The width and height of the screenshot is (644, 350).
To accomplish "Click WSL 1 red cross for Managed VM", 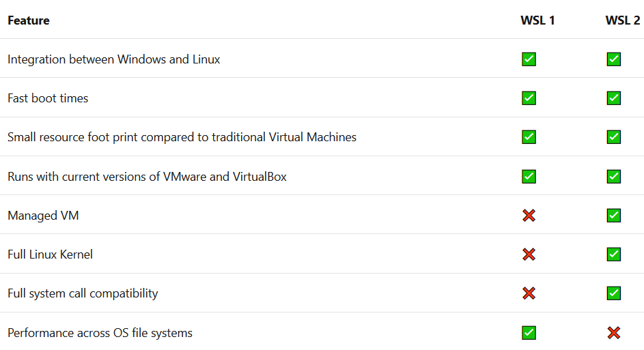I will pyautogui.click(x=529, y=216).
